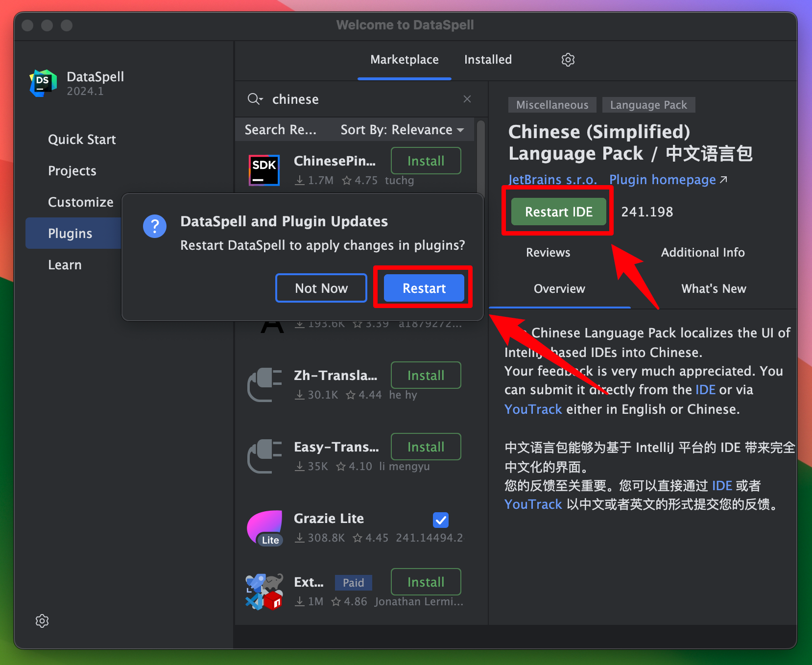Click the DataSpell 2024.1 version label

click(85, 92)
